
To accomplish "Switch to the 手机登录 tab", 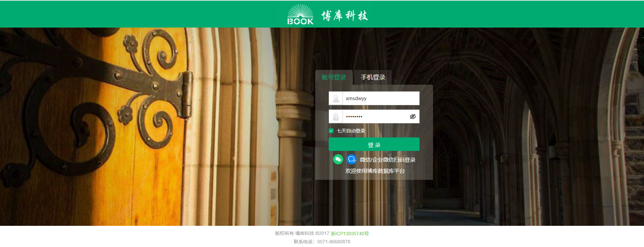I will pos(373,77).
